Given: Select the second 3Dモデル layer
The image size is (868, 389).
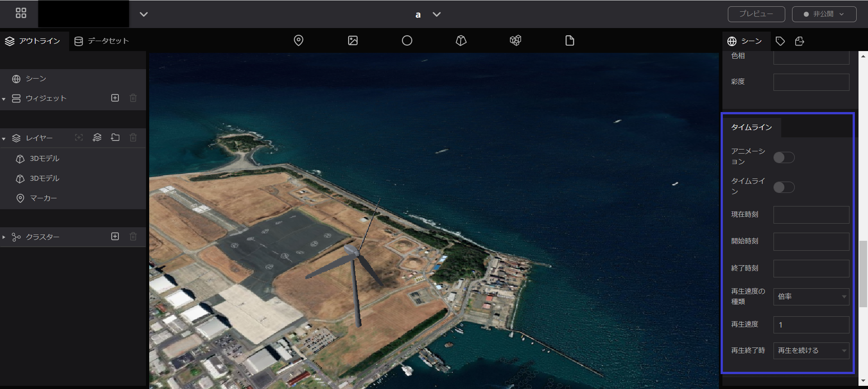Looking at the screenshot, I should coord(73,178).
